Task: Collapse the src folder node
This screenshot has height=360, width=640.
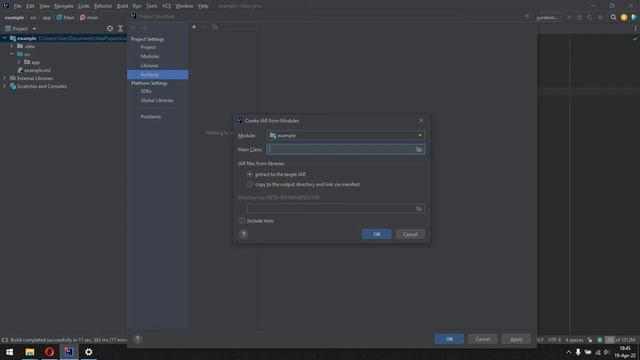Action: (x=12, y=54)
